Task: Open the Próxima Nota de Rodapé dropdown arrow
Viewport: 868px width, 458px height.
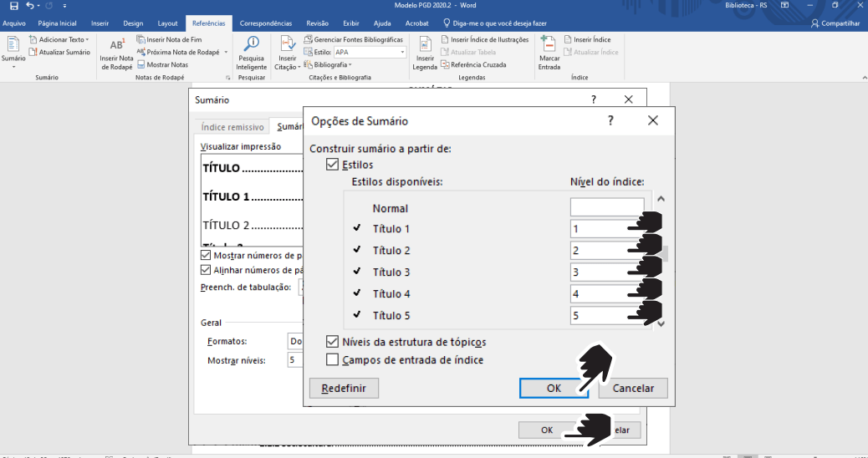Action: coord(226,52)
